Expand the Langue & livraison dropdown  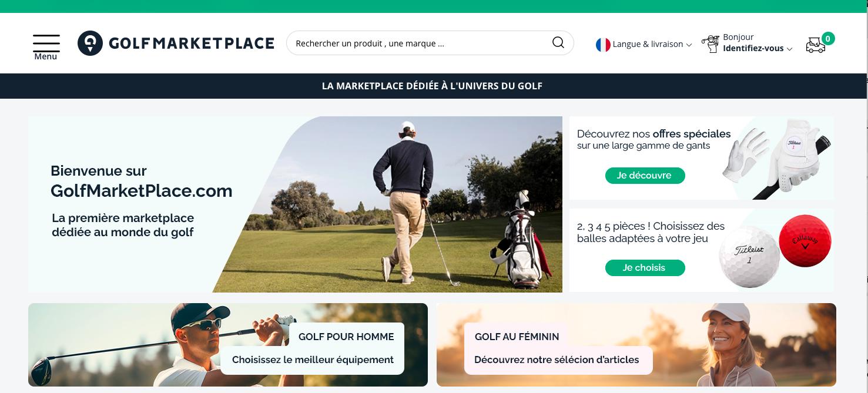pyautogui.click(x=652, y=44)
